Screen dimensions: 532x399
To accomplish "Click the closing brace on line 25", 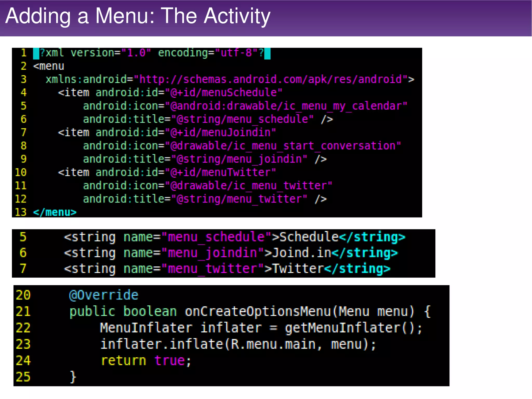I will point(73,377).
